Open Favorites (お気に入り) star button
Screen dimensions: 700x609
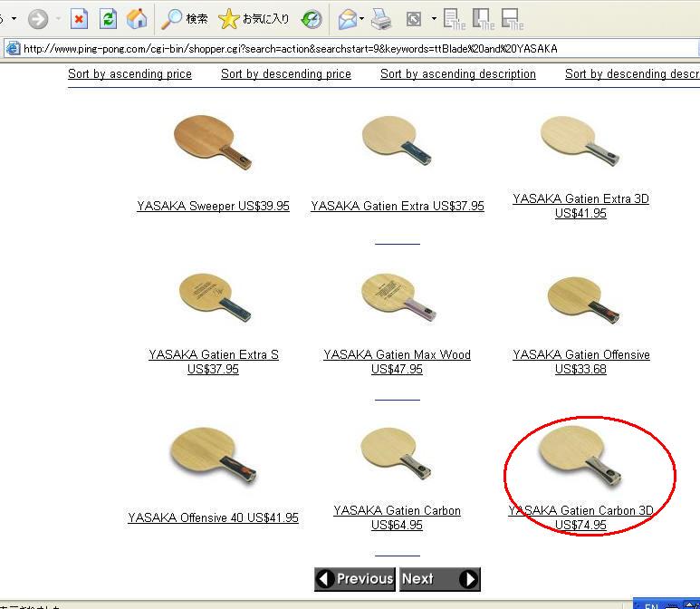tap(254, 19)
